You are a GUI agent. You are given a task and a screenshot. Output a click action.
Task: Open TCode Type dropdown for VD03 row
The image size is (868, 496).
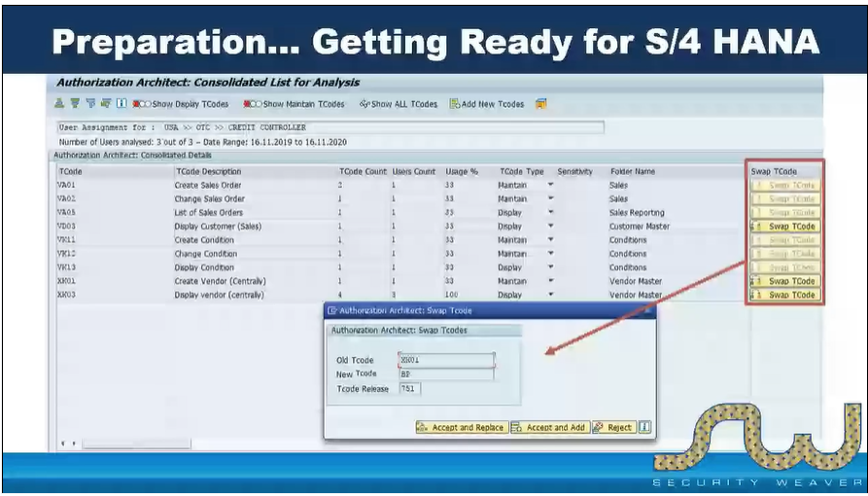[550, 226]
